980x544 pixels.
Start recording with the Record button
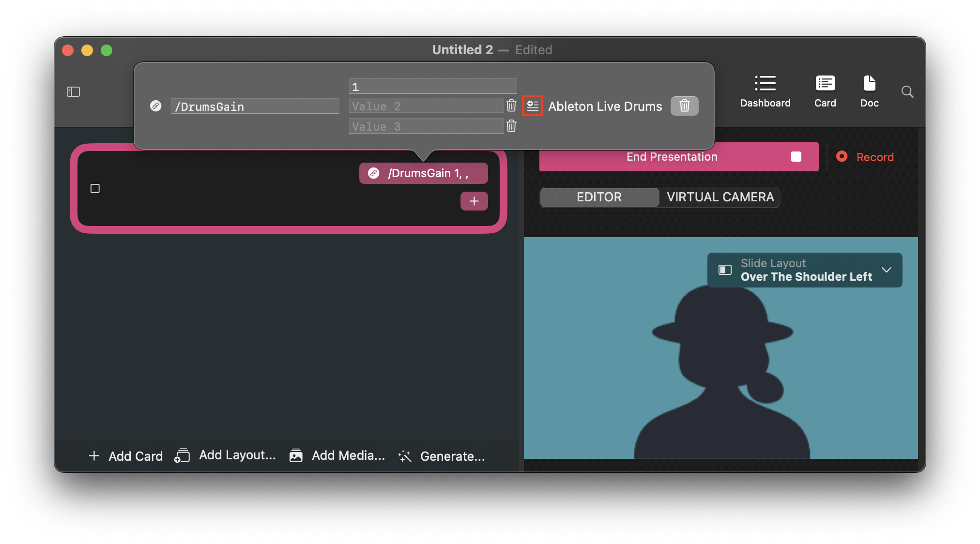865,157
